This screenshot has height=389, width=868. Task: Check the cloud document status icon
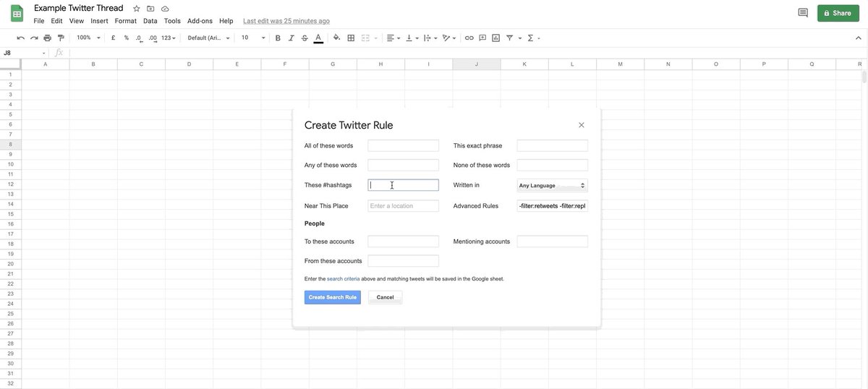pos(165,9)
